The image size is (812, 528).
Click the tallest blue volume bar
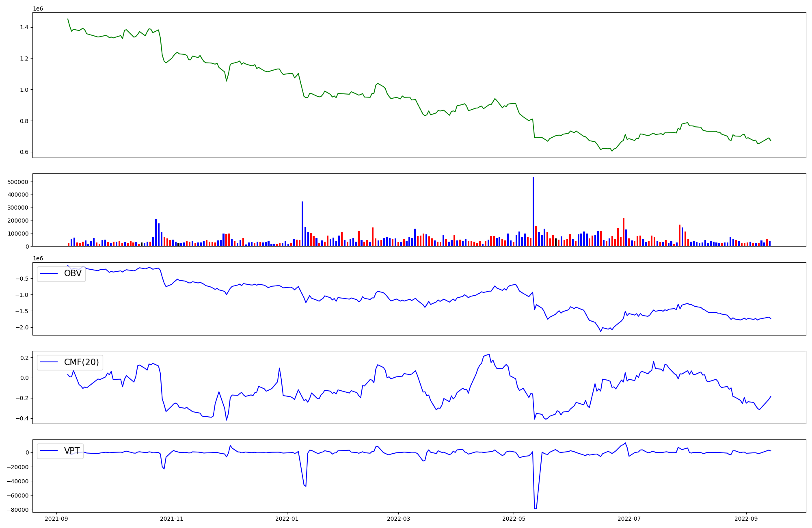coord(533,211)
